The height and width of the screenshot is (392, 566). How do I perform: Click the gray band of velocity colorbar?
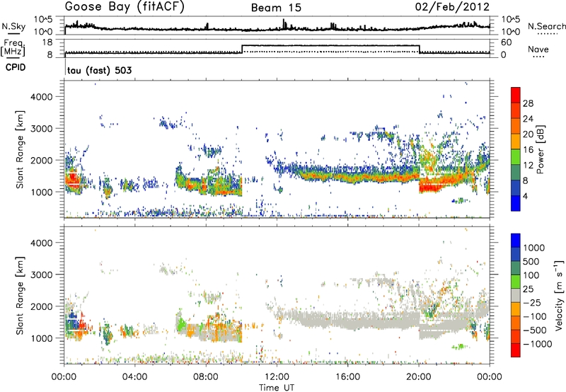click(x=516, y=295)
